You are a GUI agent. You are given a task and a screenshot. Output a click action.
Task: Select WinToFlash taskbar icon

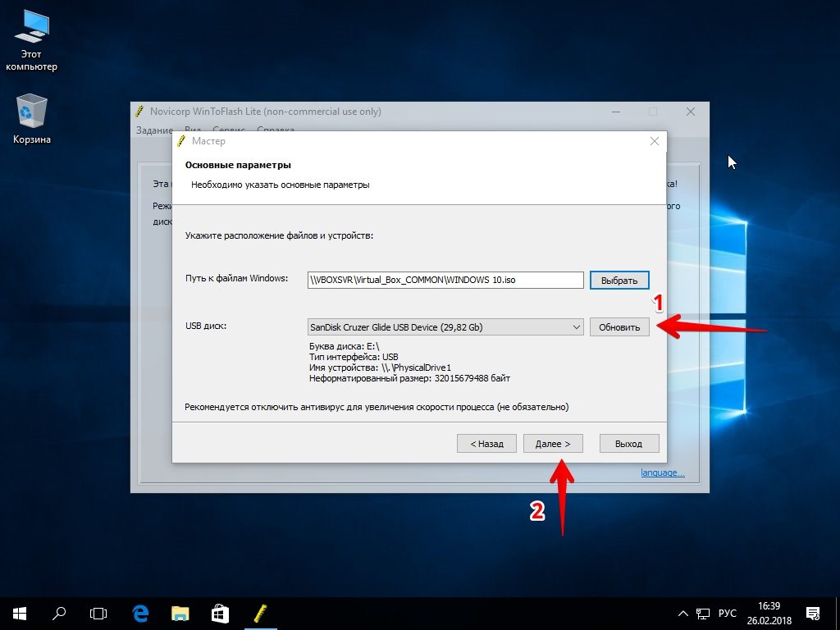coord(260,614)
